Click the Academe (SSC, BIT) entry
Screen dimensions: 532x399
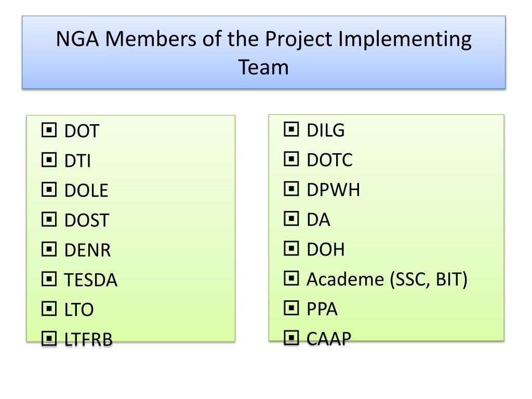[387, 280]
